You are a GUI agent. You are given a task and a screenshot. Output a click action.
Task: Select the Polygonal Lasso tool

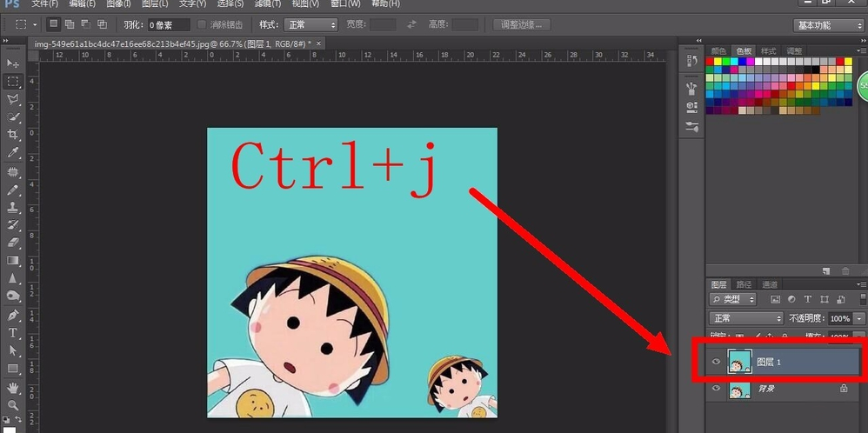coord(13,100)
